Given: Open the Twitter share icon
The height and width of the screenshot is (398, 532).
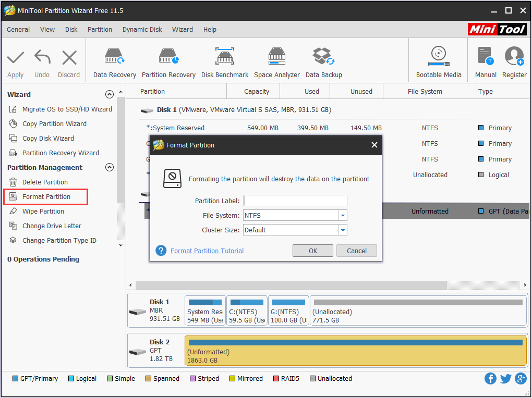Looking at the screenshot, I should [x=505, y=378].
